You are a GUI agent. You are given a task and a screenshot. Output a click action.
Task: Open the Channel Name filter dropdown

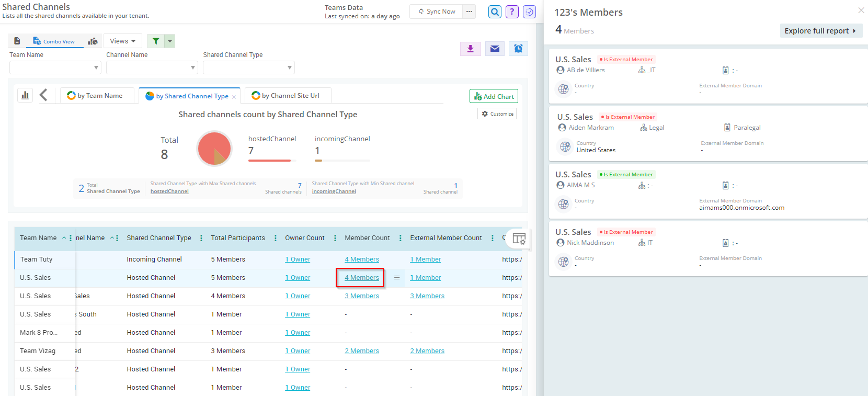tap(152, 67)
